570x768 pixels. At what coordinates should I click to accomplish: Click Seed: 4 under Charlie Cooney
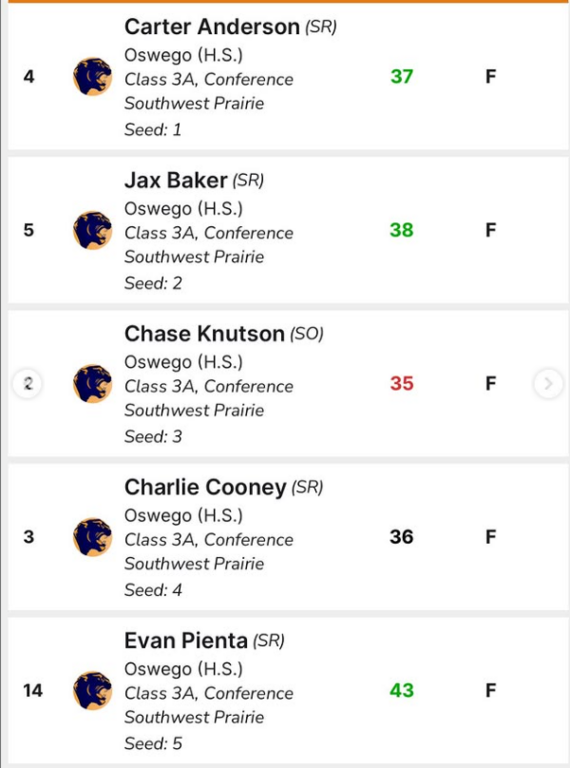(153, 590)
